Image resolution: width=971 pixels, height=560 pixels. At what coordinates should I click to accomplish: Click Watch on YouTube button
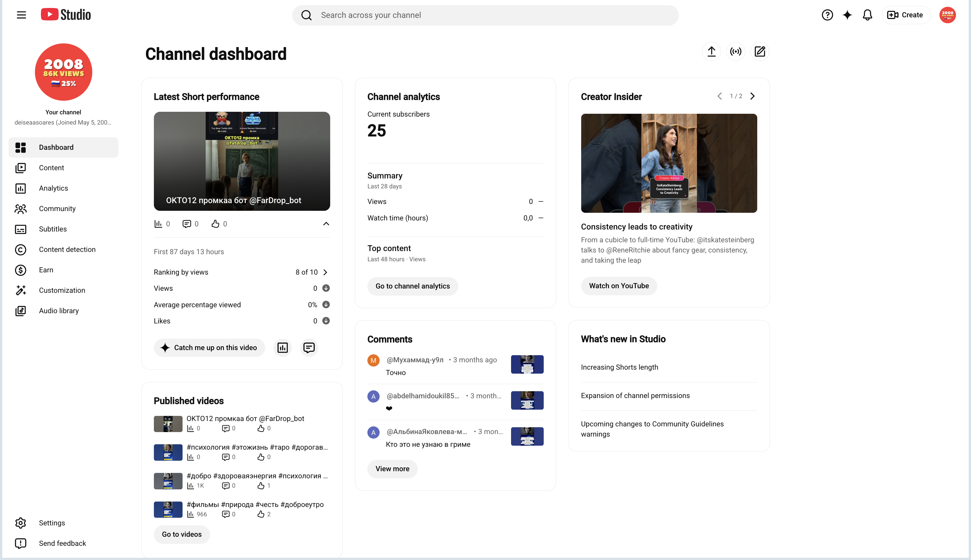point(619,286)
